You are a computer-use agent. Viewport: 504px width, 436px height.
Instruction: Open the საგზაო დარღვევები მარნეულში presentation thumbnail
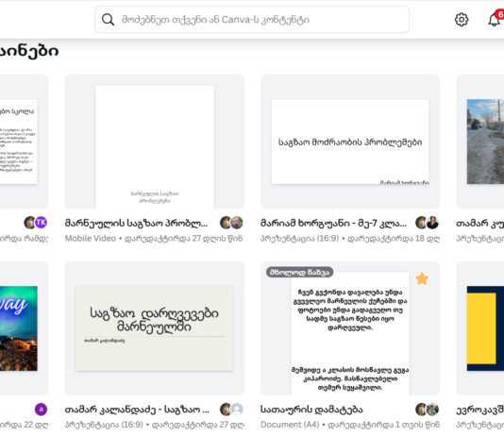(155, 328)
